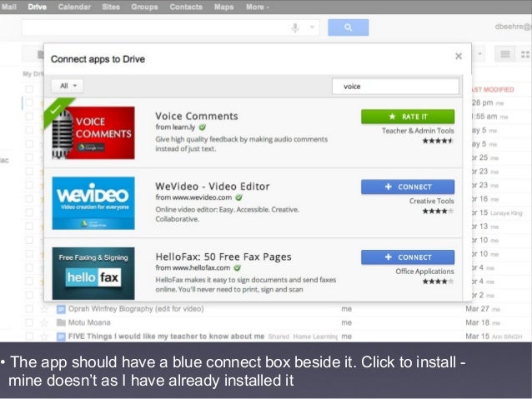This screenshot has height=399, width=532.
Task: Click the Mar 27 modified date
Action: (x=477, y=309)
